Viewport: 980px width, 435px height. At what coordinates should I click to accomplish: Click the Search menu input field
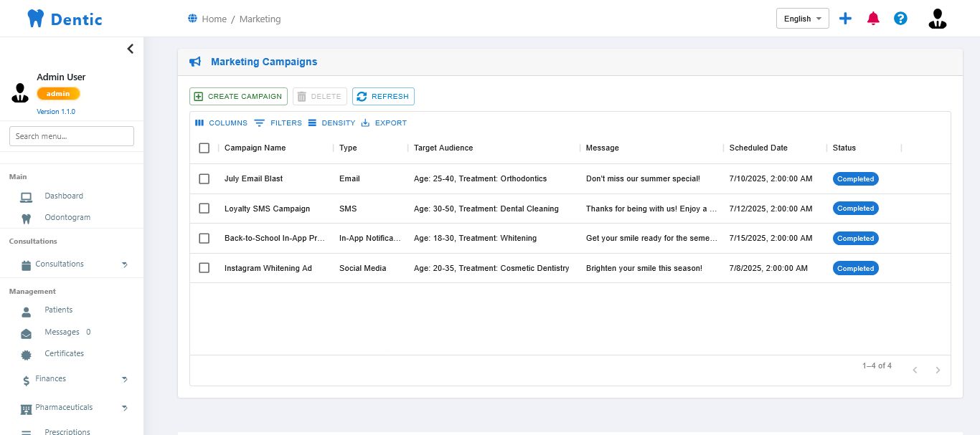click(72, 136)
